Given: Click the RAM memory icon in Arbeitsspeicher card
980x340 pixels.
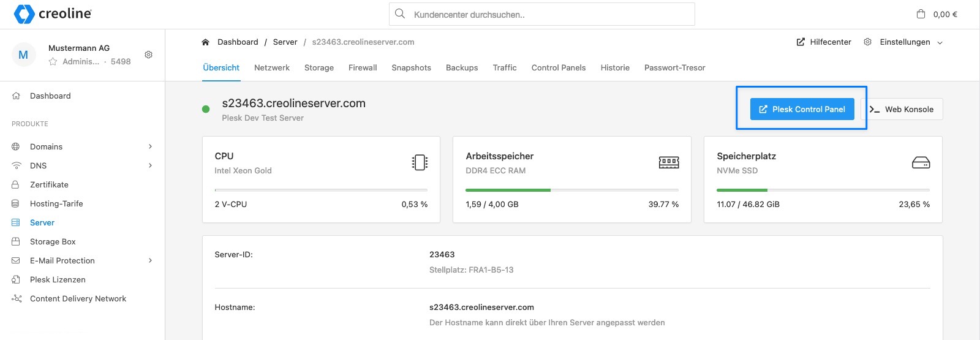Looking at the screenshot, I should (x=669, y=162).
